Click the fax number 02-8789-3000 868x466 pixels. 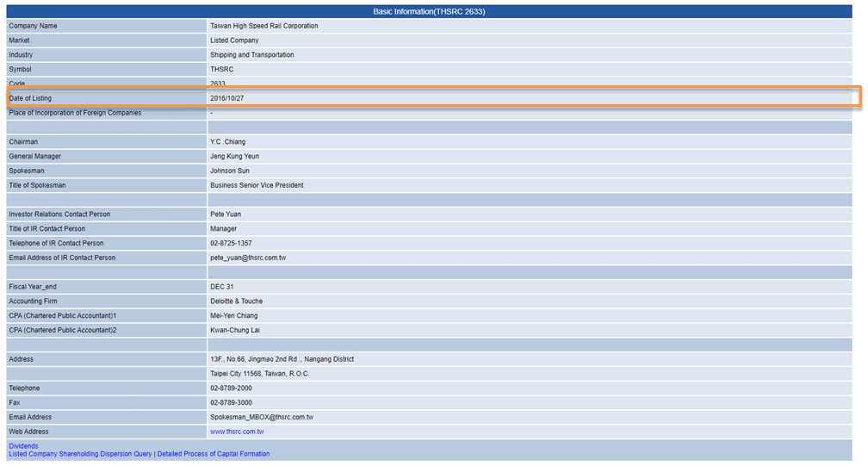click(231, 402)
